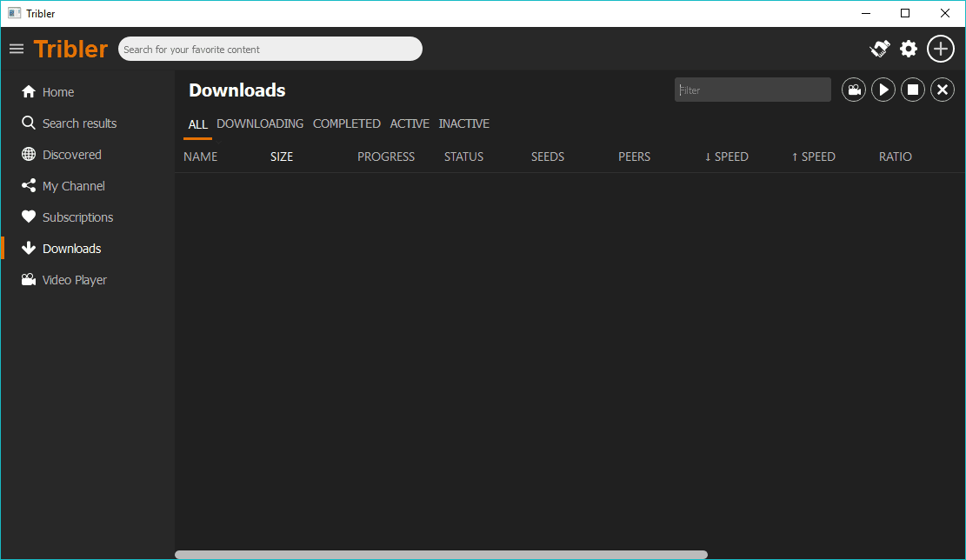
Task: Show the INACTIVE downloads tab
Action: [463, 123]
